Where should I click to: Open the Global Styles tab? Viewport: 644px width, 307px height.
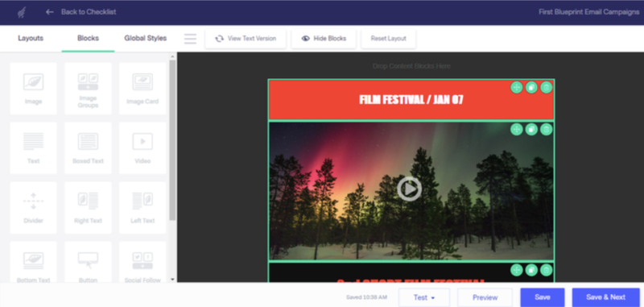(x=146, y=38)
